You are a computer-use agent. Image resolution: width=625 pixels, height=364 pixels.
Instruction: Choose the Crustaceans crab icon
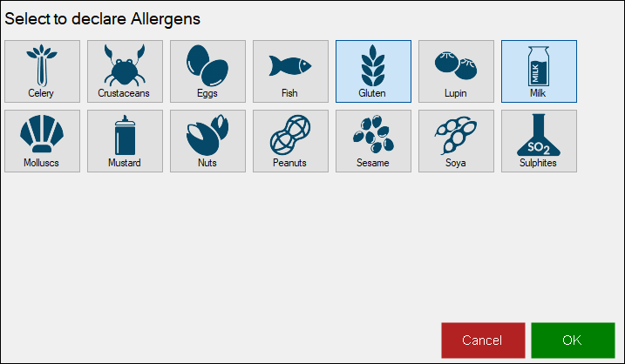point(125,65)
